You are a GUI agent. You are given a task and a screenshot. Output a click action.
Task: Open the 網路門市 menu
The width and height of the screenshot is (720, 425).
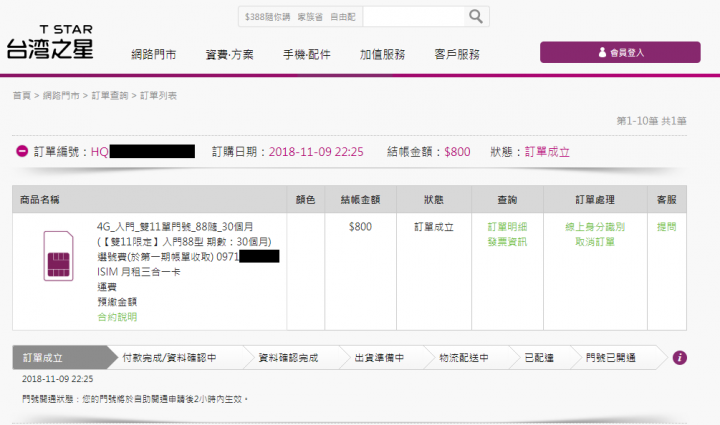pyautogui.click(x=153, y=55)
